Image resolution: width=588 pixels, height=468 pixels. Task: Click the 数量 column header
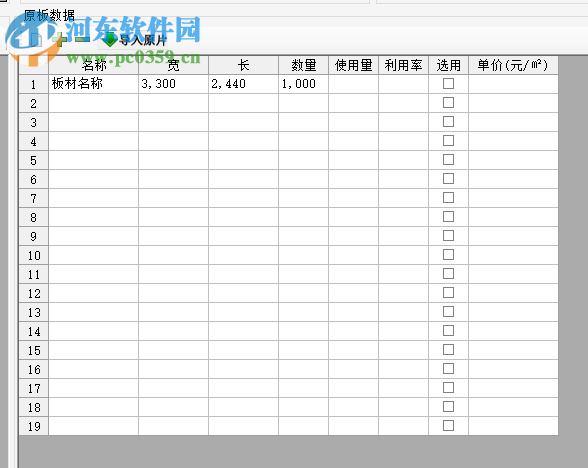pyautogui.click(x=303, y=65)
